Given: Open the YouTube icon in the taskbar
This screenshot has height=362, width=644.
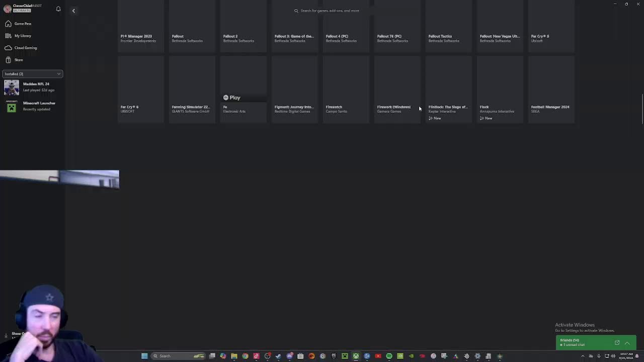Looking at the screenshot, I should 378,356.
